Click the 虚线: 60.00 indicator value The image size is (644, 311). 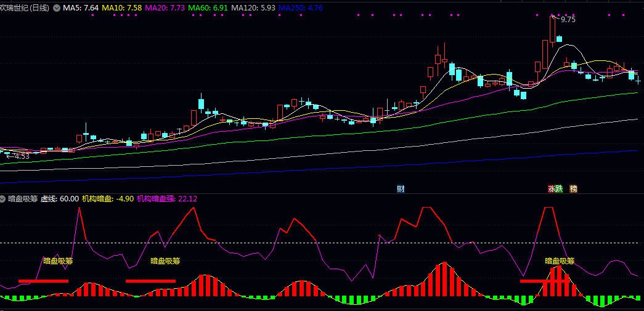60,199
